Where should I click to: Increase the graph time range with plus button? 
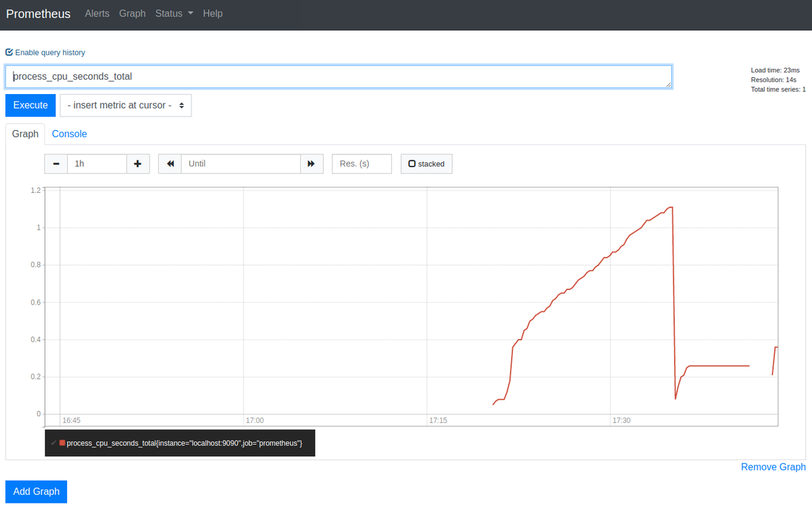[x=137, y=164]
